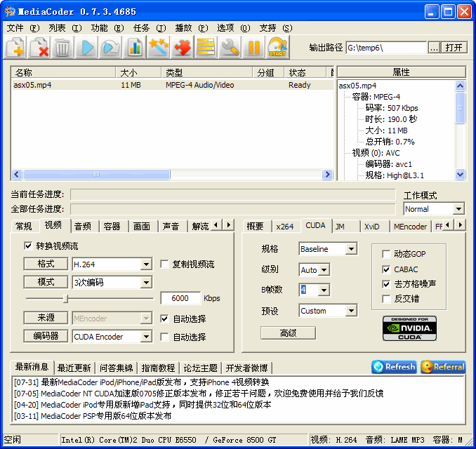The image size is (476, 449).
Task: Toggle the 去方格噪声 checkbox
Action: (386, 284)
